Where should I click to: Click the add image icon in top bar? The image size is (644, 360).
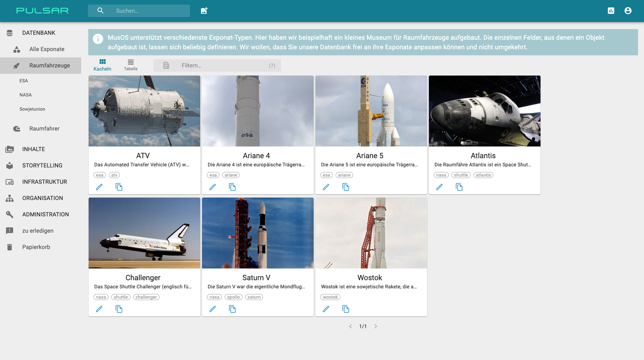tap(204, 11)
